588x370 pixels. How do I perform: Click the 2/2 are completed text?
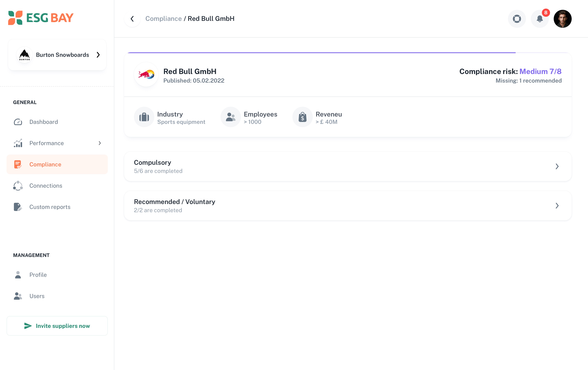(158, 210)
